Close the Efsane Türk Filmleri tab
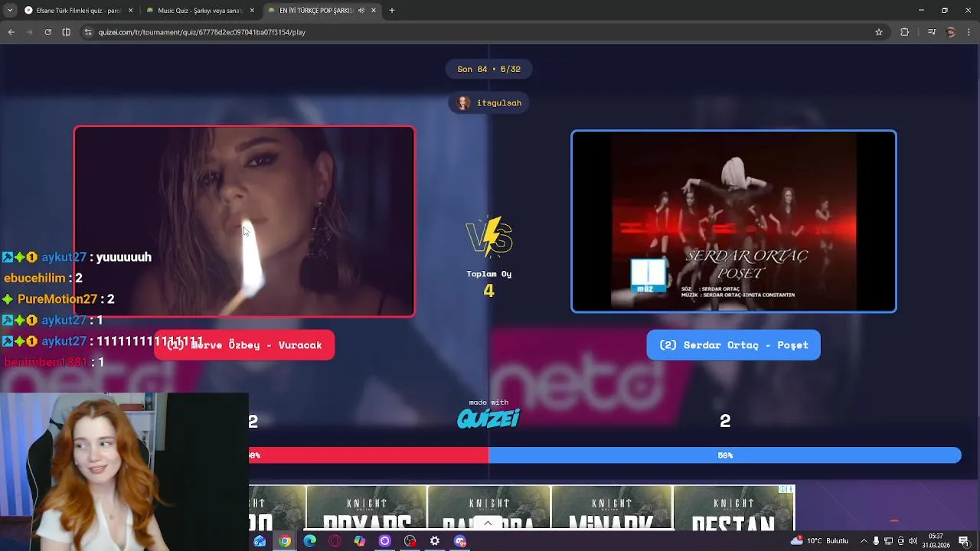Viewport: 980px width, 551px height. [130, 11]
